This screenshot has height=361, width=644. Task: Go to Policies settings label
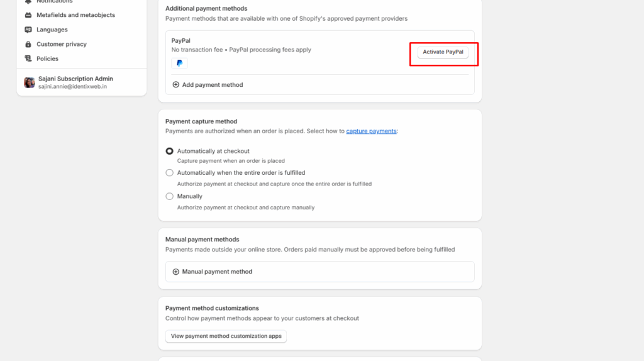pos(47,58)
